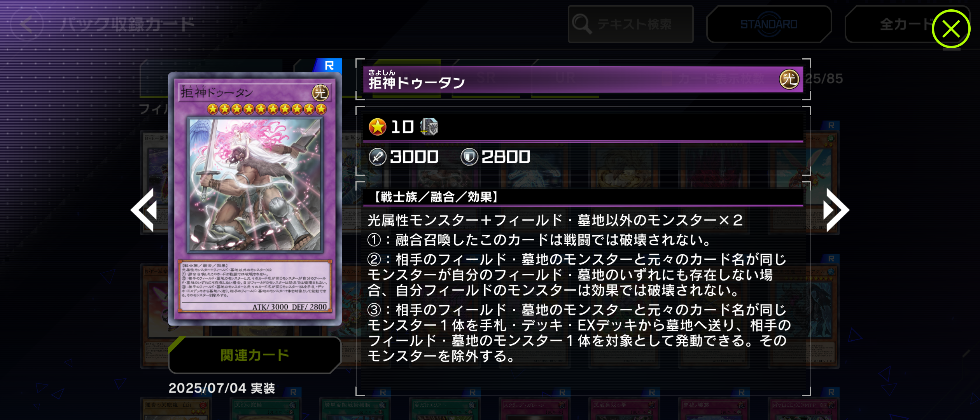Go back using the top-left arrow
The width and height of the screenshot is (980, 420).
[x=27, y=24]
